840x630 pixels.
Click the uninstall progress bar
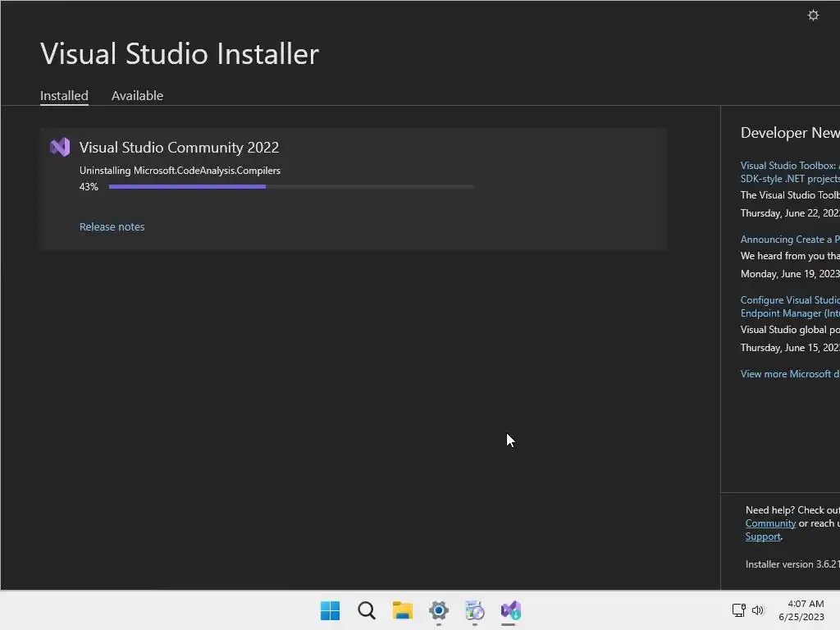coord(291,186)
